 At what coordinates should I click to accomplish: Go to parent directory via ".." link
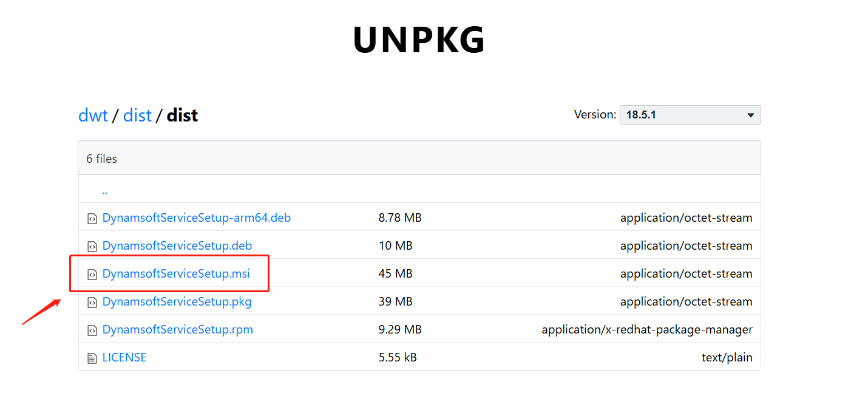coord(105,190)
